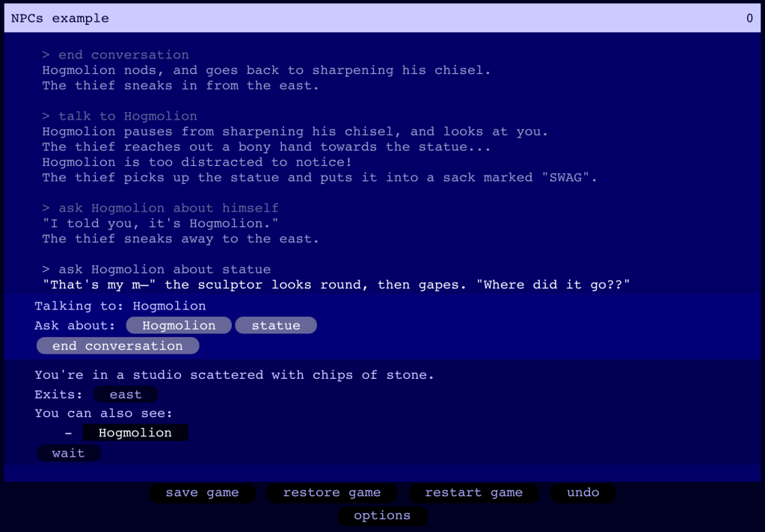Restore a saved game
The height and width of the screenshot is (532, 765).
(x=332, y=492)
